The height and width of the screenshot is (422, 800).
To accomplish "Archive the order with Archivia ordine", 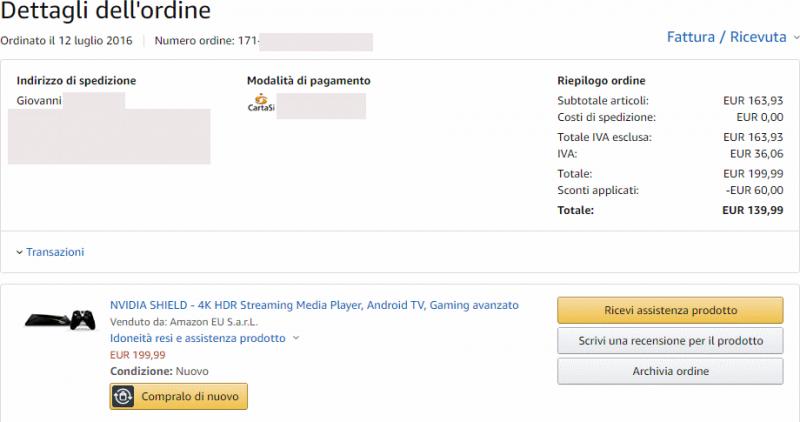I will (x=670, y=371).
